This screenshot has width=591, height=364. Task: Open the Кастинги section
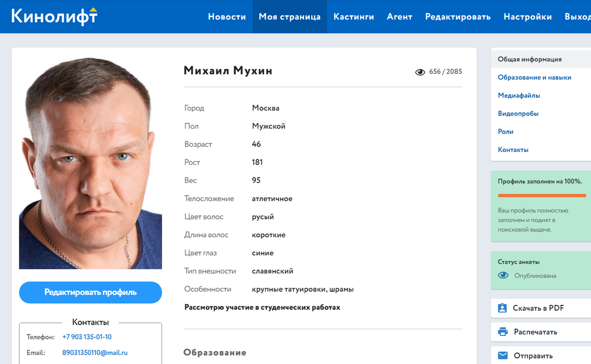coord(354,17)
